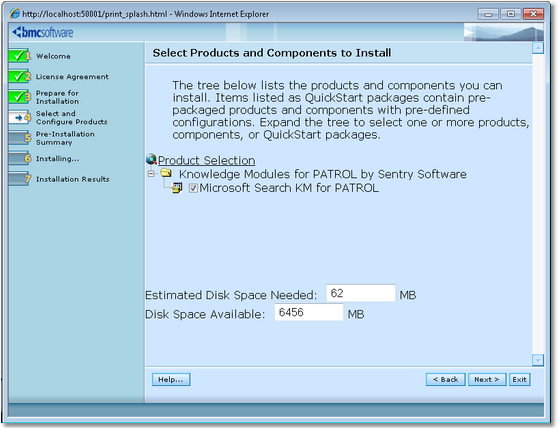Screen dimensions: 558x430
Task: Click the Installing step 6 icon
Action: 20,158
